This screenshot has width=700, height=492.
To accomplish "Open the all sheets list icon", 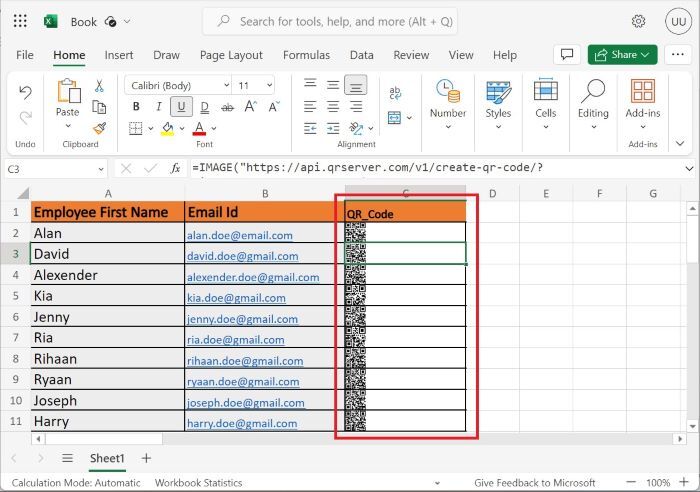I will pos(67,458).
